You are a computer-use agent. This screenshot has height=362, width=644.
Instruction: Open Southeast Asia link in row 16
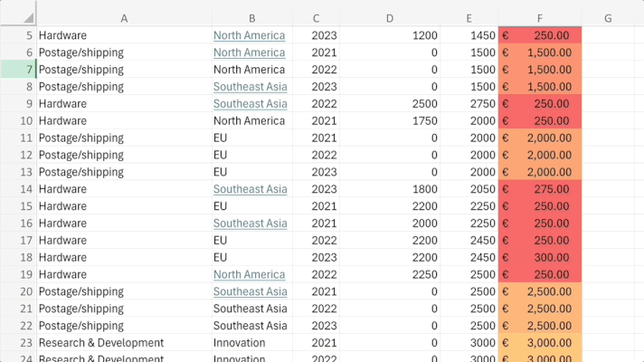tap(251, 224)
